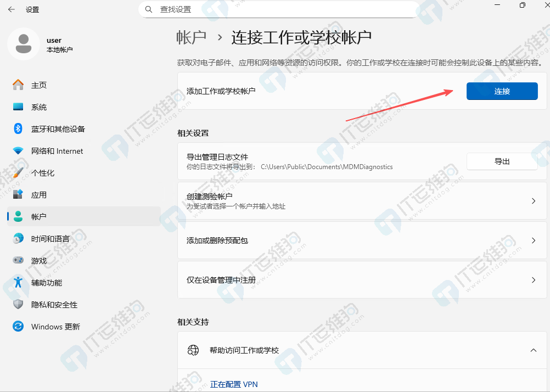Click the Windows 更新 sync icon

[x=18, y=326]
